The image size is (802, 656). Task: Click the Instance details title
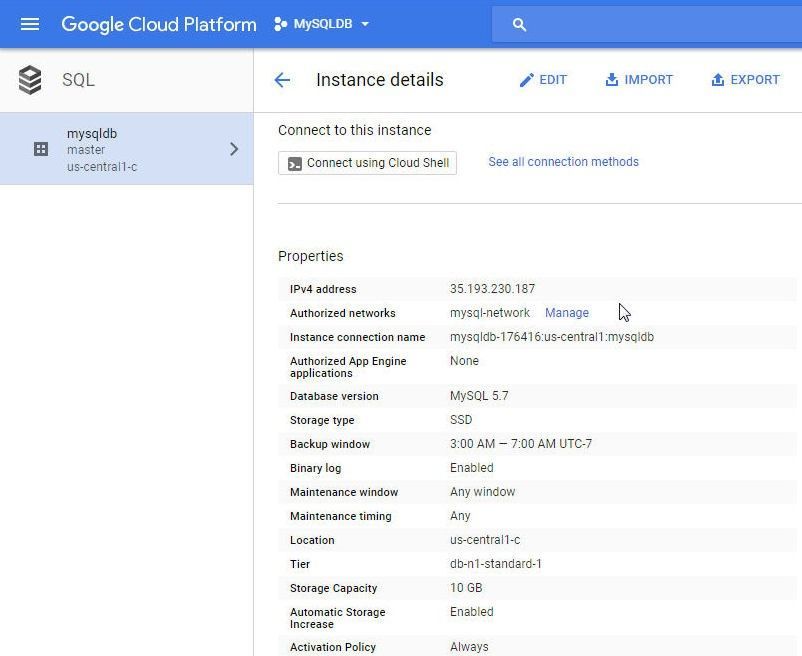(x=380, y=80)
